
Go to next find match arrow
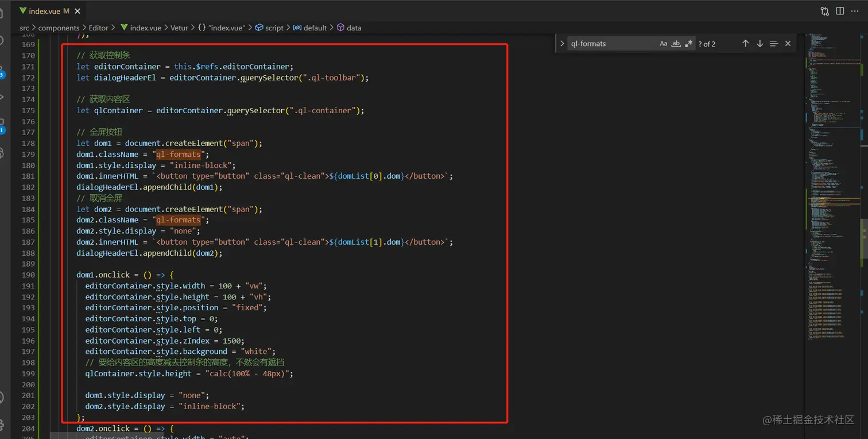tap(759, 44)
